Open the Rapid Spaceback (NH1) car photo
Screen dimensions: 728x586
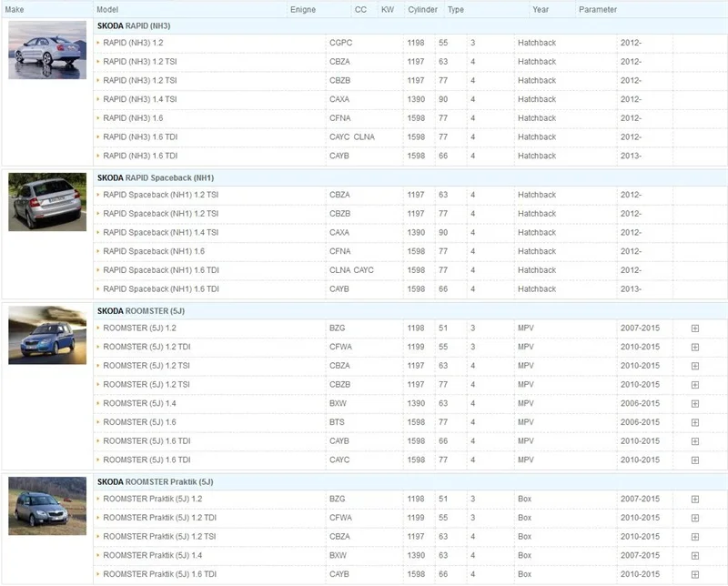tap(47, 201)
